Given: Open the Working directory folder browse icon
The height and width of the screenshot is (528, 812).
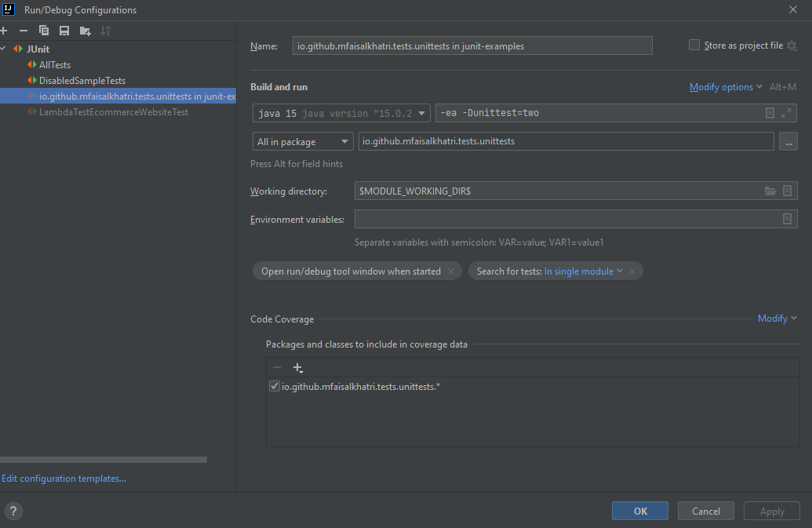Looking at the screenshot, I should click(770, 191).
